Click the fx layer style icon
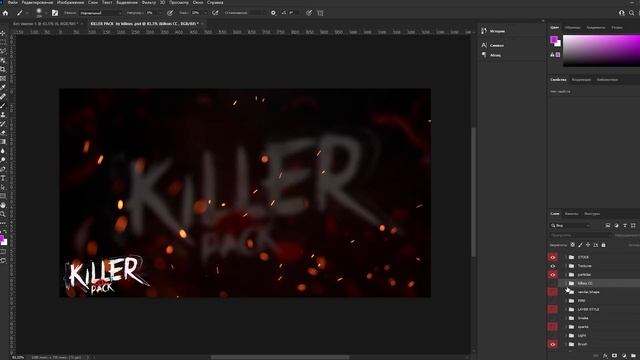The width and height of the screenshot is (640, 360). pos(605,356)
